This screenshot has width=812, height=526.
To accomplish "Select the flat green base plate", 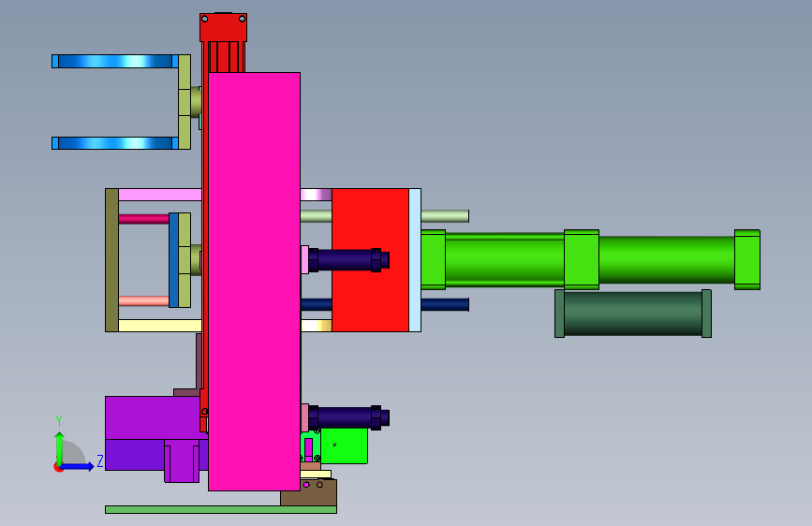I will [221, 509].
